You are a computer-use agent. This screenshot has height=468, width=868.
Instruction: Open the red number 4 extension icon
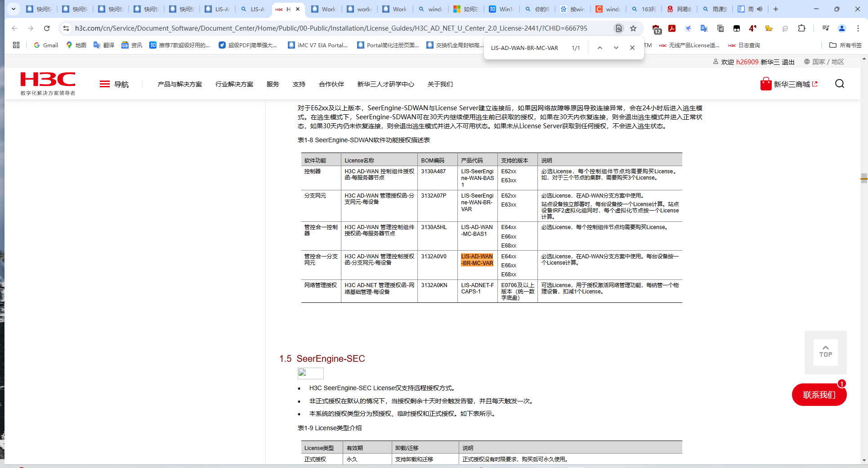752,28
